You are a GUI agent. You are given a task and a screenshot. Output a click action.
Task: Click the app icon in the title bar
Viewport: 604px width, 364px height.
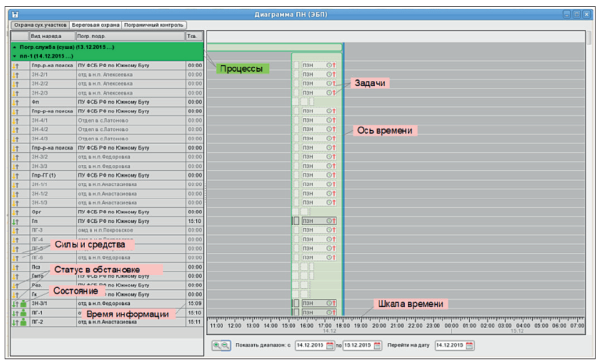[x=15, y=14]
